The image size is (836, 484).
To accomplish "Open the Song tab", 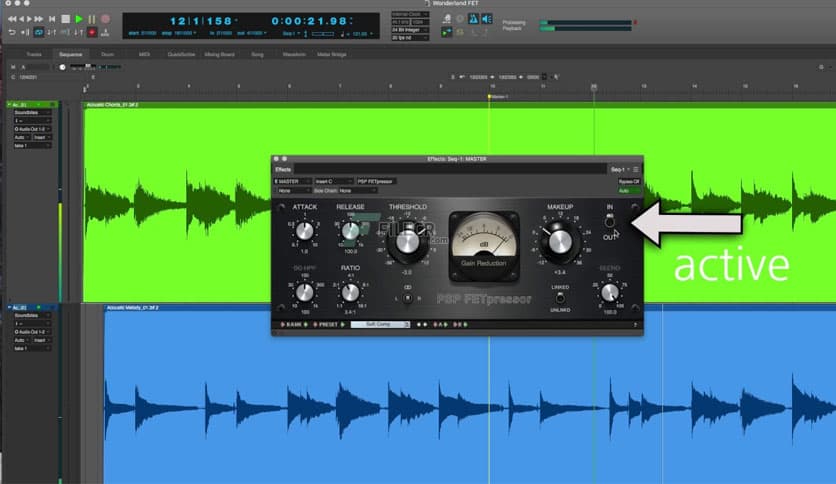I will tap(258, 54).
